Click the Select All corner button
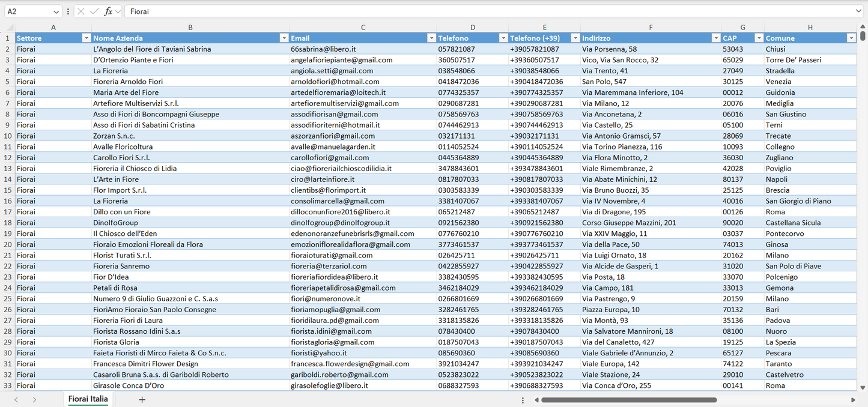 8,28
